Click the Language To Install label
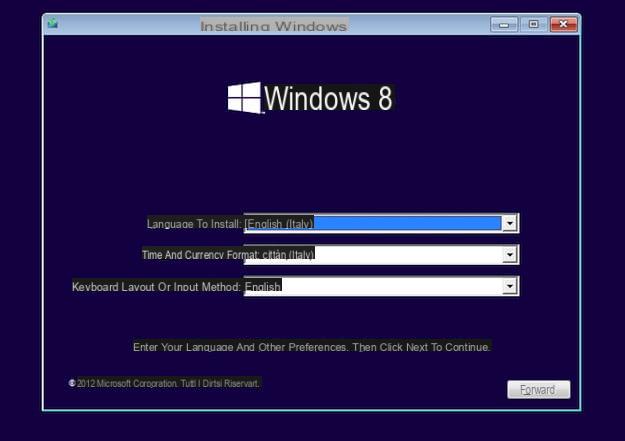The image size is (625, 441). click(x=194, y=224)
